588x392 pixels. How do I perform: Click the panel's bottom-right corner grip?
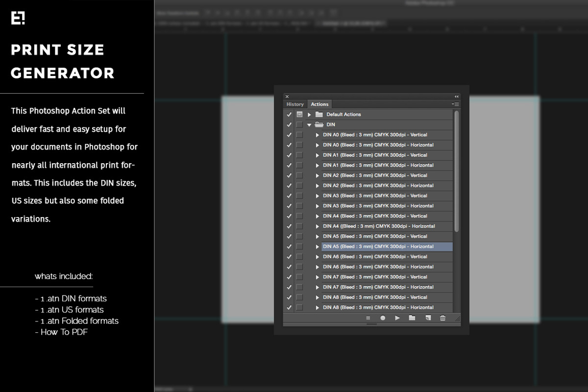coord(458,319)
